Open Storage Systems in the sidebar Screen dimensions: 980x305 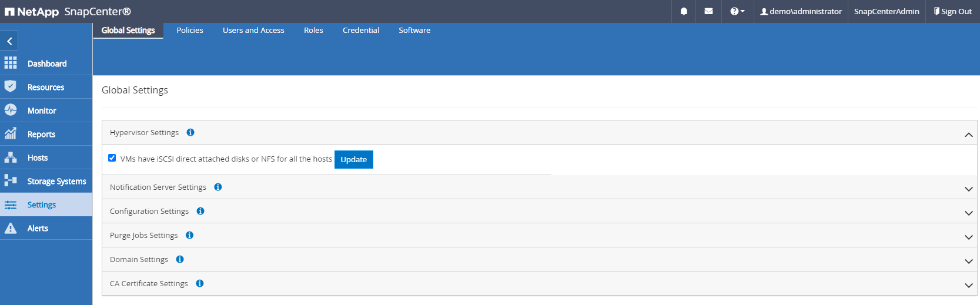click(x=56, y=181)
